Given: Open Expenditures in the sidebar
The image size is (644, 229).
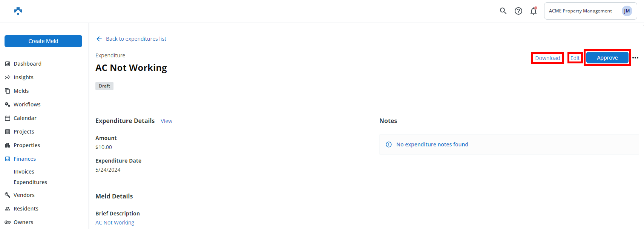Looking at the screenshot, I should [30, 182].
